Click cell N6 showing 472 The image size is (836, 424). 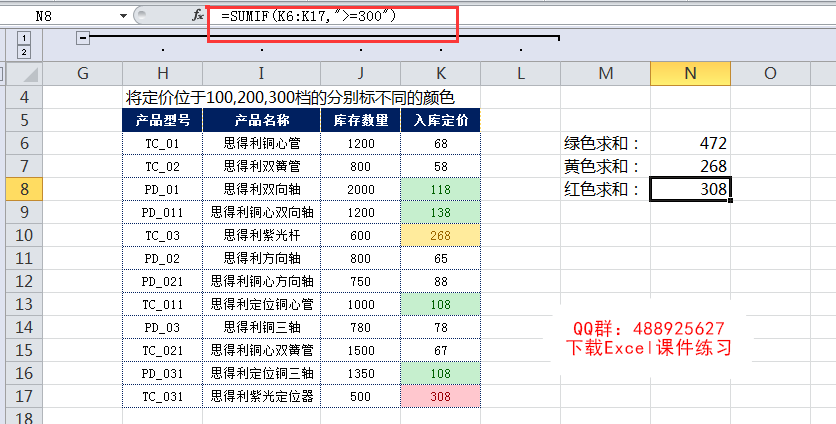pos(690,143)
